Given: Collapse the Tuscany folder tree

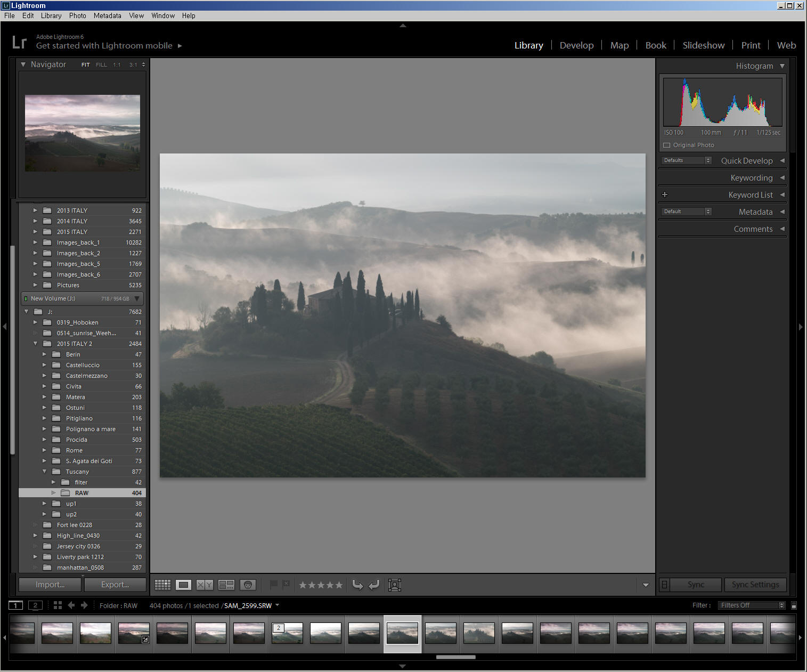Looking at the screenshot, I should coord(45,472).
